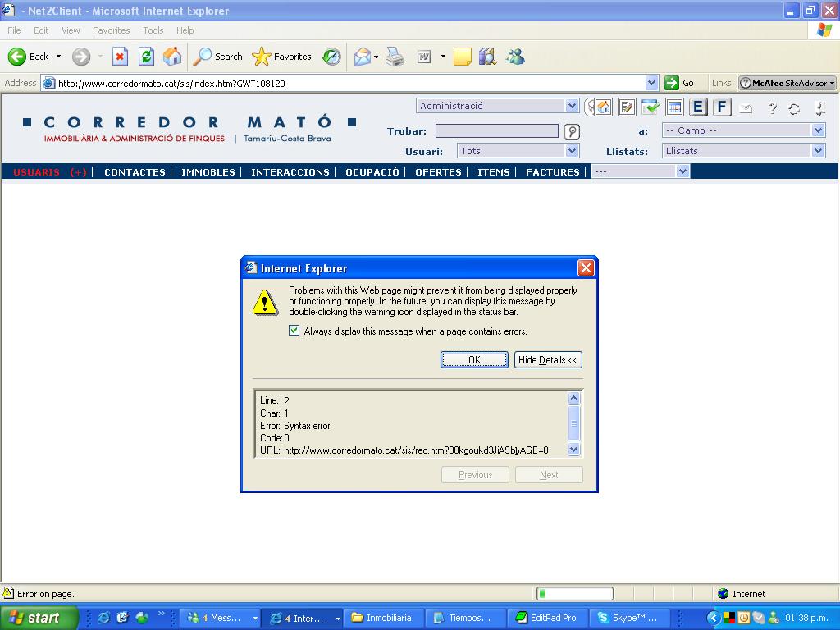This screenshot has width=840, height=630.
Task: Open the File menu
Action: tap(14, 30)
